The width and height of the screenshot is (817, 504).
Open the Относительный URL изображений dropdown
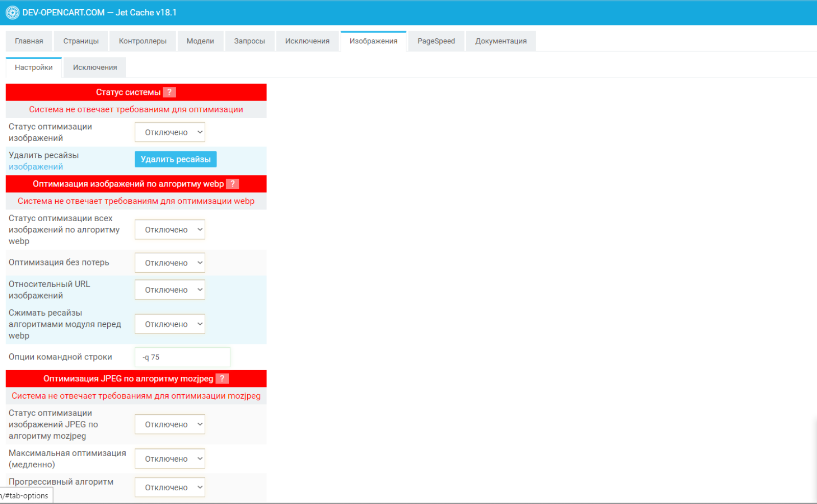coord(170,290)
